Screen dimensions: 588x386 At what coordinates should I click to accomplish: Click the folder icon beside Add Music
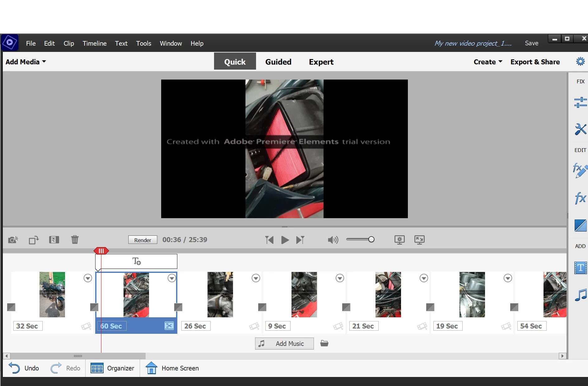[x=324, y=343]
